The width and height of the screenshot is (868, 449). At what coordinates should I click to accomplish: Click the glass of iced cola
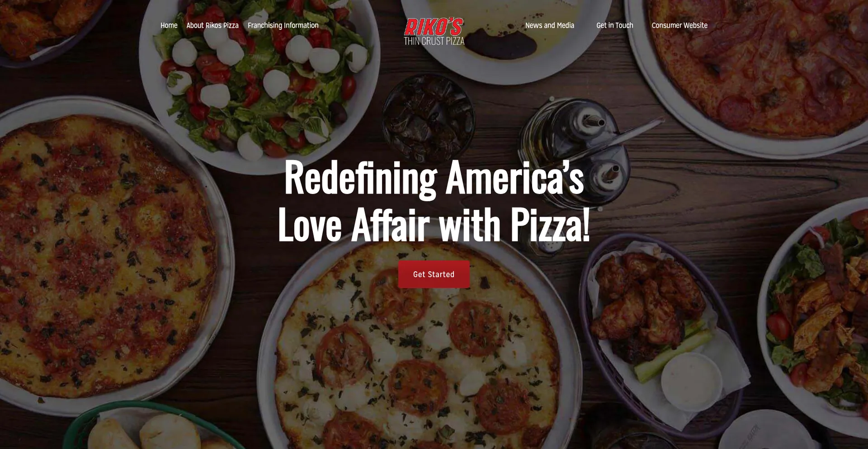[428, 118]
